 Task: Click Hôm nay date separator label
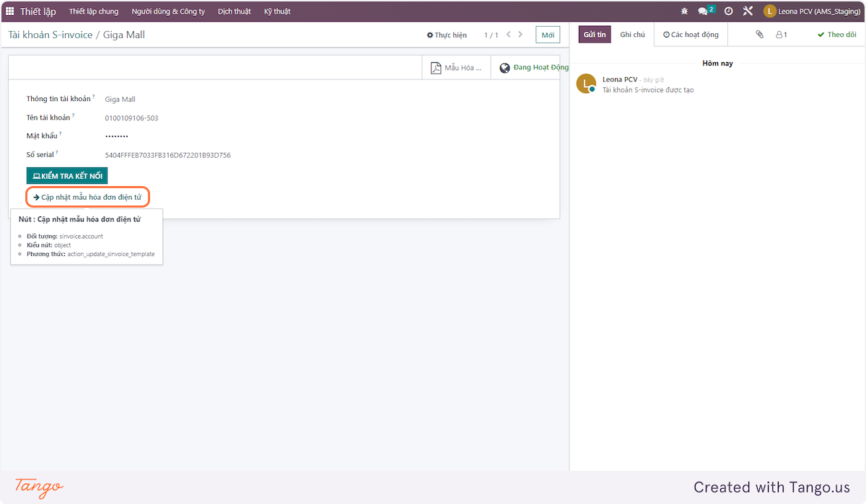(x=717, y=63)
